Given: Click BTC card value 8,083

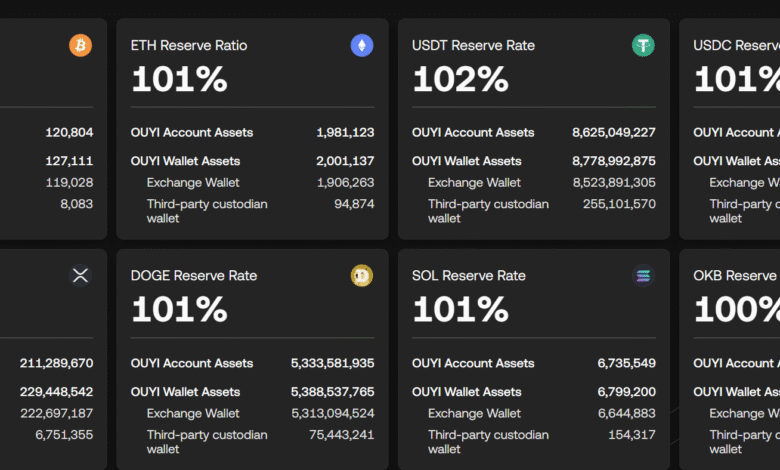Looking at the screenshot, I should [x=77, y=204].
